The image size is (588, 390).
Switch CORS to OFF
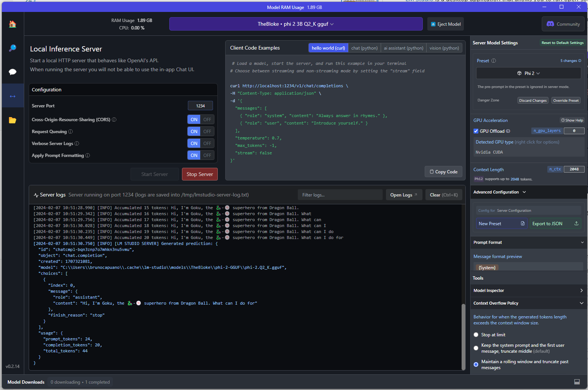(x=207, y=120)
